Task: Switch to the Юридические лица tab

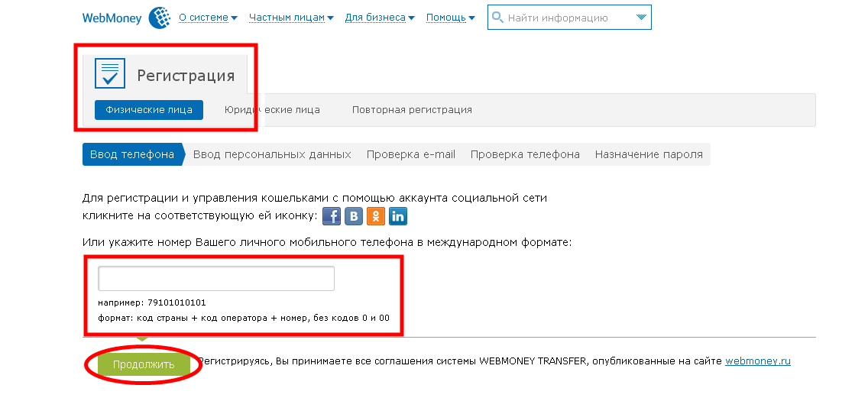Action: [x=272, y=109]
